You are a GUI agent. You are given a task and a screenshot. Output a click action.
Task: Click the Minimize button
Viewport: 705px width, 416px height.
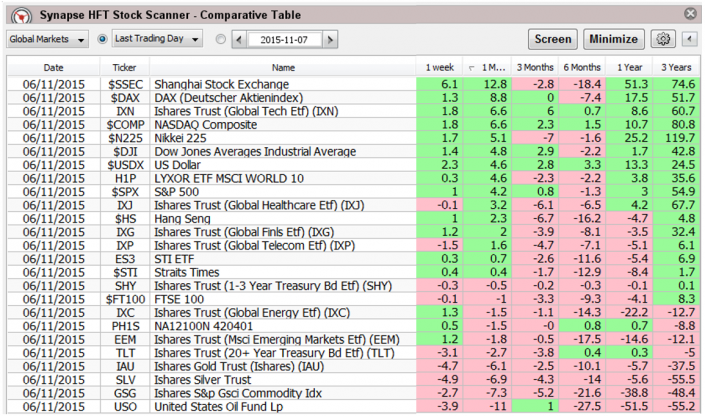tap(613, 39)
